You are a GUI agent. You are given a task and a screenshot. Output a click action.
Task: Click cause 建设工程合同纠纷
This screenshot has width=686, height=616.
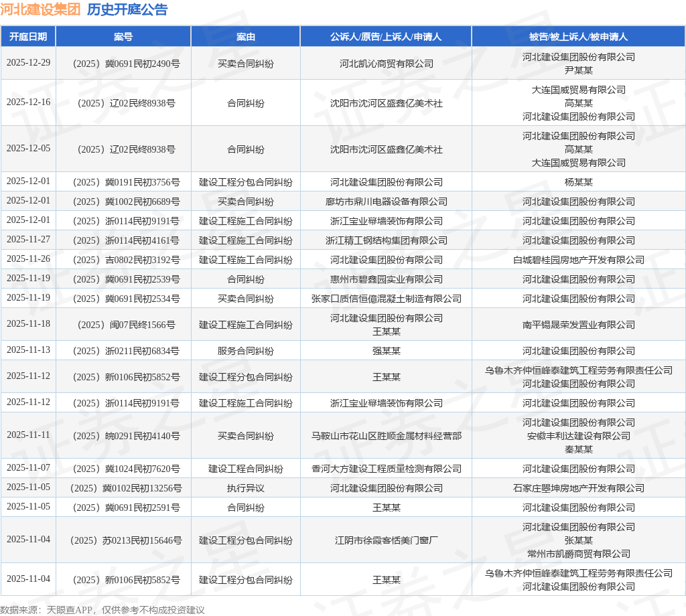(x=245, y=469)
